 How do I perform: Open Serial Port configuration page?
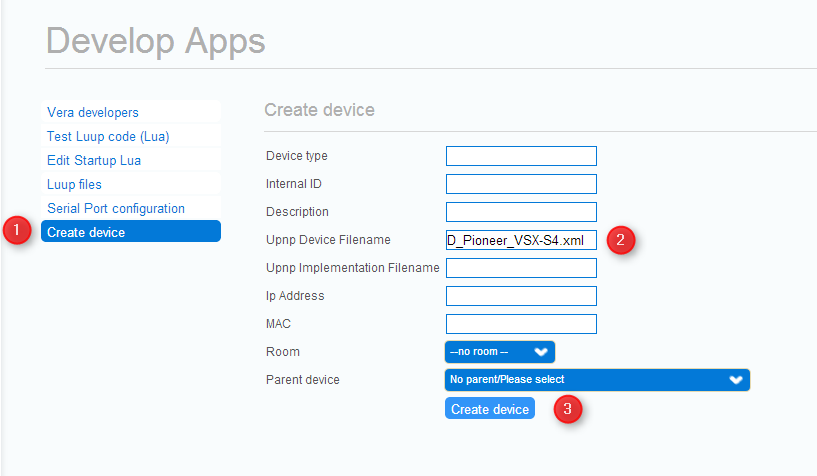click(x=131, y=208)
